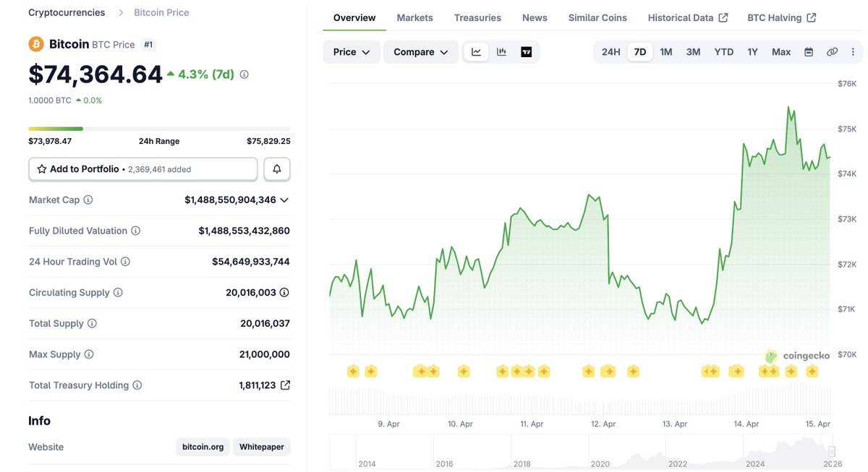Open TradingView chart mode
The height and width of the screenshot is (472, 868).
pos(526,52)
